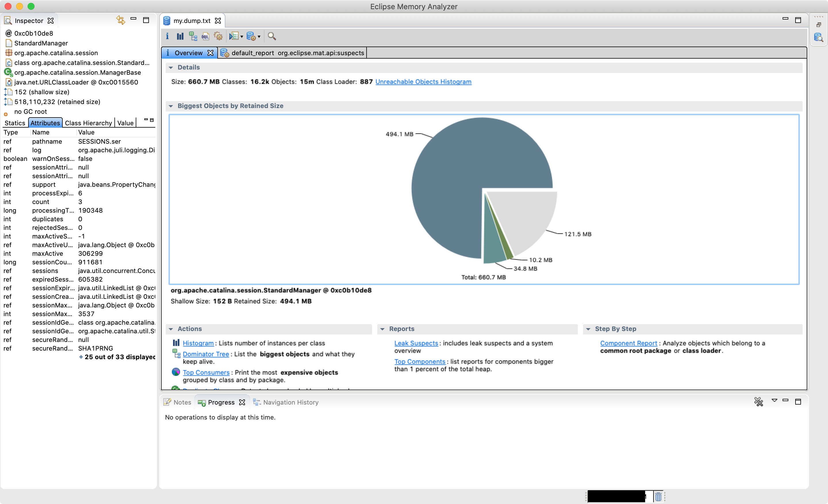Click the Remove All Finished Operations icon
Screen dimensions: 828x504
(x=758, y=402)
